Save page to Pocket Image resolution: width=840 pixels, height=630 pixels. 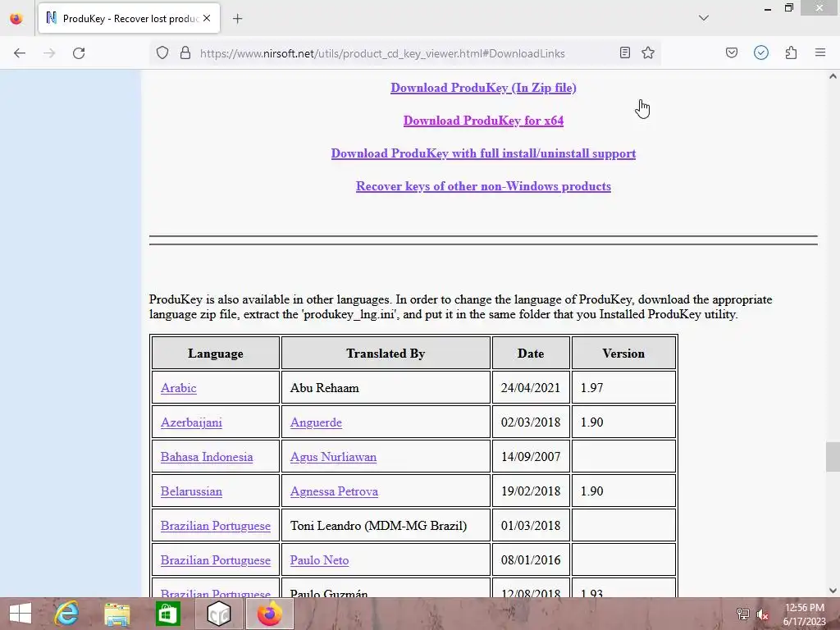click(x=732, y=53)
